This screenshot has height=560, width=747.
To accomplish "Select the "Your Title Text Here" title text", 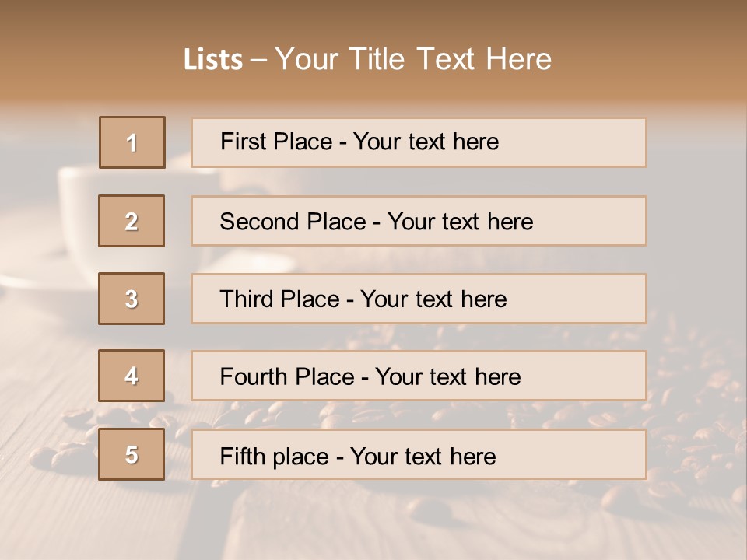I will pyautogui.click(x=413, y=59).
